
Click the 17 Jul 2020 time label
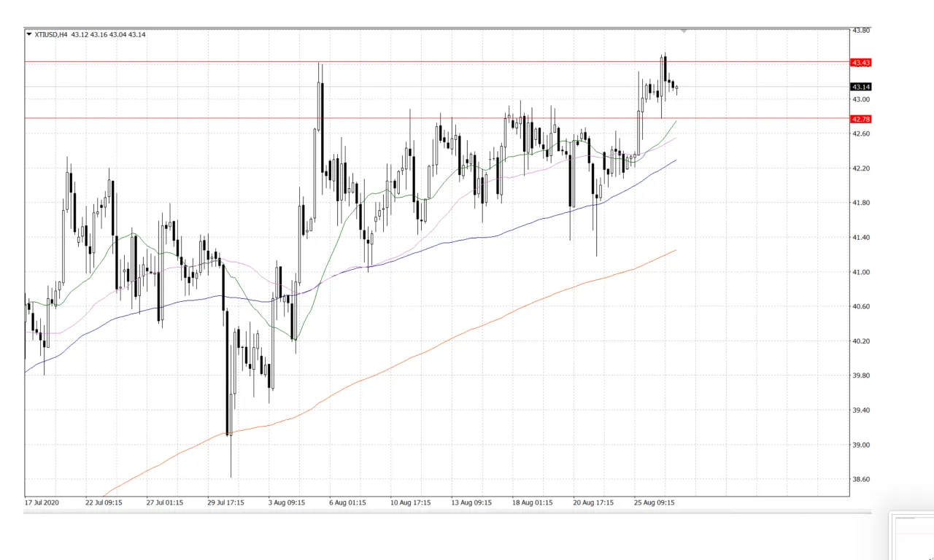point(43,502)
